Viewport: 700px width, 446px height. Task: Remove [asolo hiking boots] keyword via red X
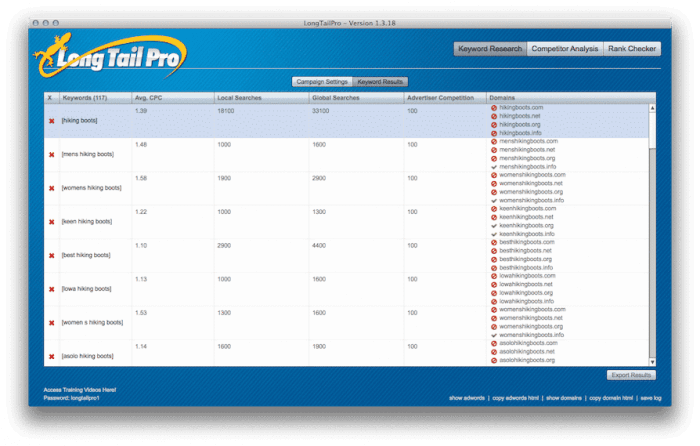tap(51, 356)
